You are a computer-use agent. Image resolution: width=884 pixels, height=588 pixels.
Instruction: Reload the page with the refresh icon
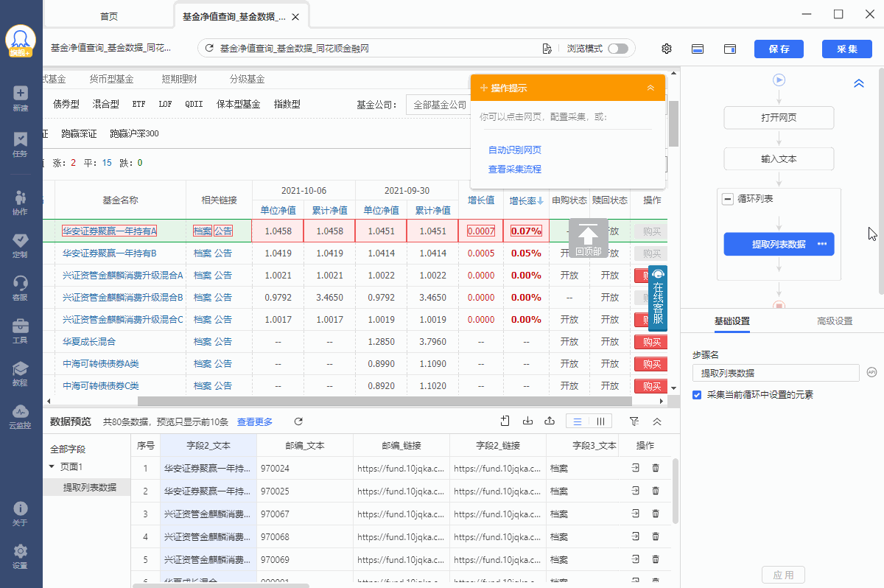pos(209,49)
